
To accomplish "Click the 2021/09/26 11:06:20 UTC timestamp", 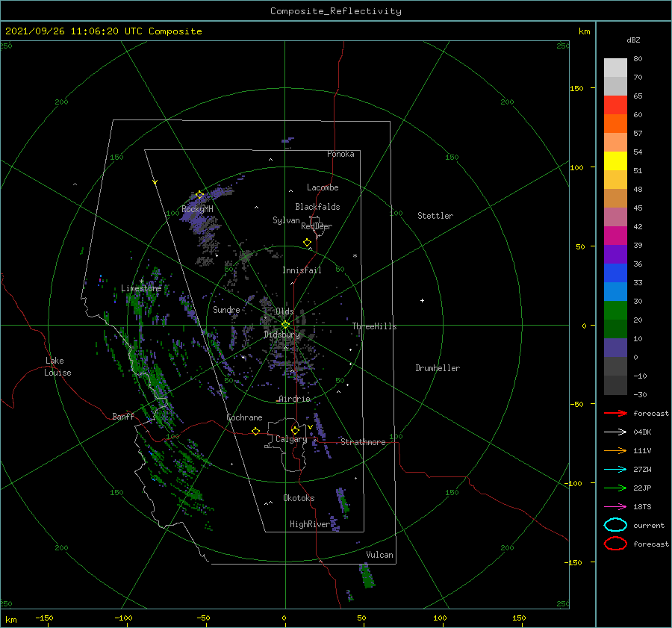I will [x=75, y=31].
